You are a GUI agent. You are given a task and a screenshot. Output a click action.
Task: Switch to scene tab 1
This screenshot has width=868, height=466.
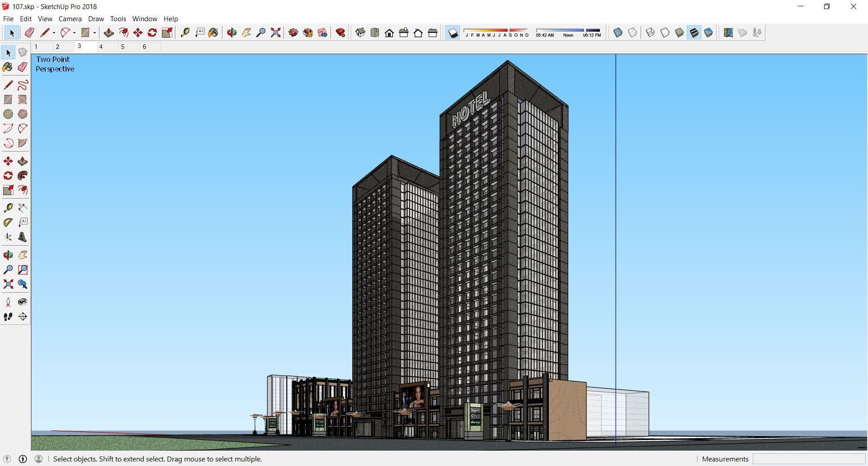42,47
